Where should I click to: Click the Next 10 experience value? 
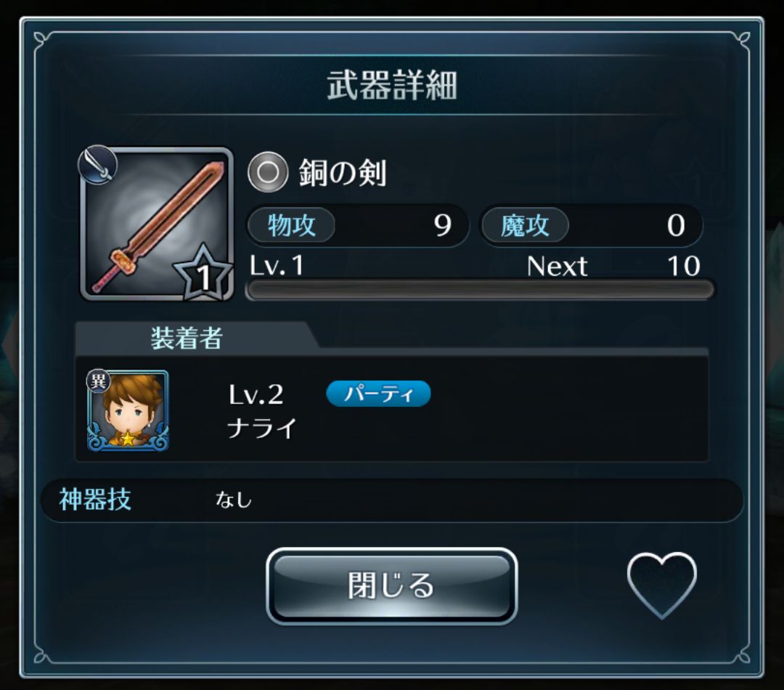613,266
